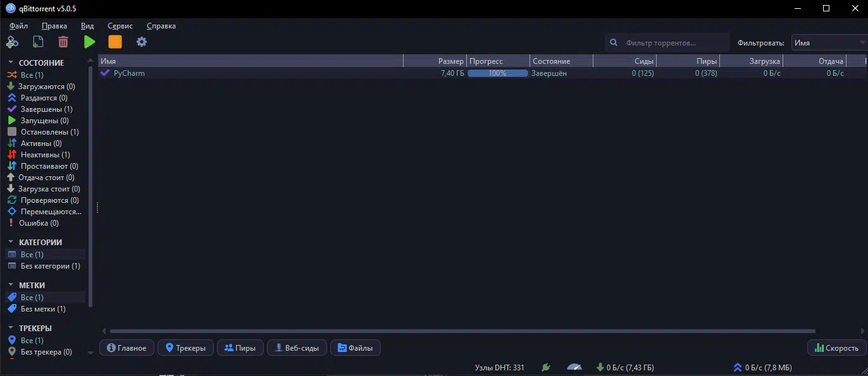Start torrents with green play icon

pos(89,42)
